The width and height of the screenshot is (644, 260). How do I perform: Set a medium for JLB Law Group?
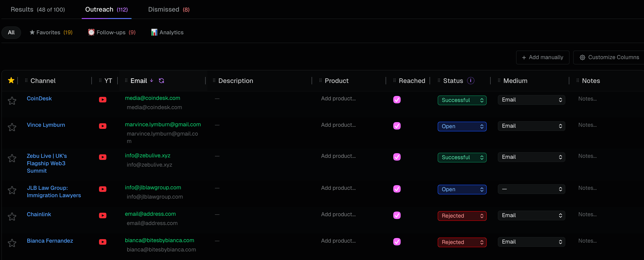[531, 189]
